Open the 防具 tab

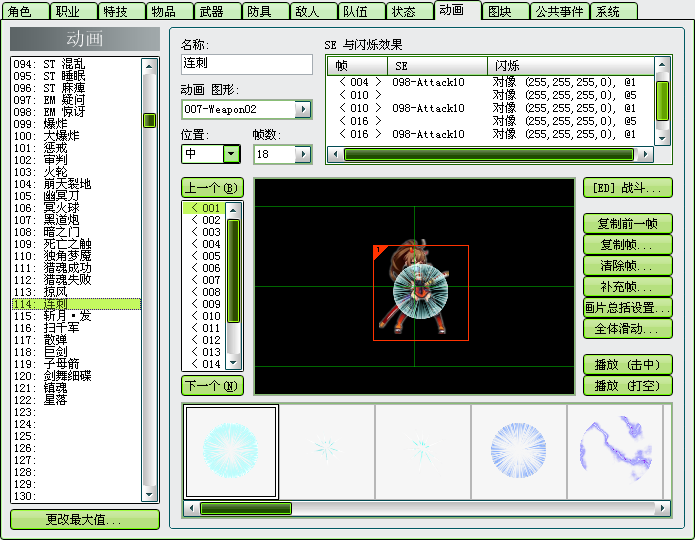[x=265, y=11]
